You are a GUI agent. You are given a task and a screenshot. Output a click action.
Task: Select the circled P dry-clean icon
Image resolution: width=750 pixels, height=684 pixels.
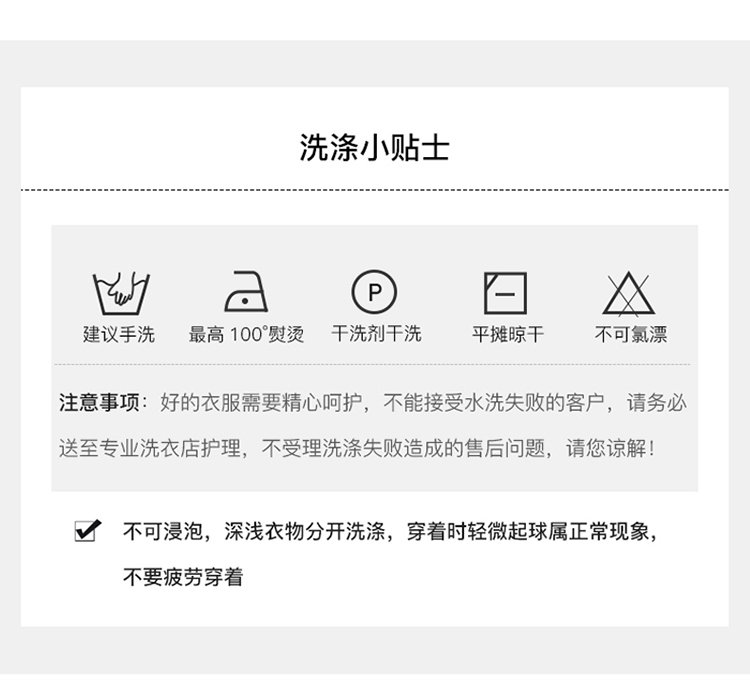tap(374, 292)
